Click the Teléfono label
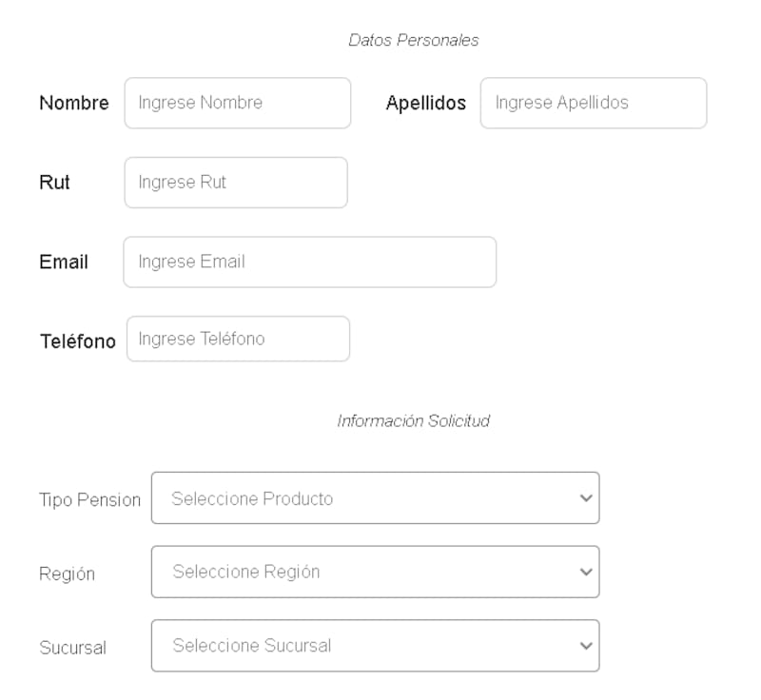761x700 pixels. point(77,340)
